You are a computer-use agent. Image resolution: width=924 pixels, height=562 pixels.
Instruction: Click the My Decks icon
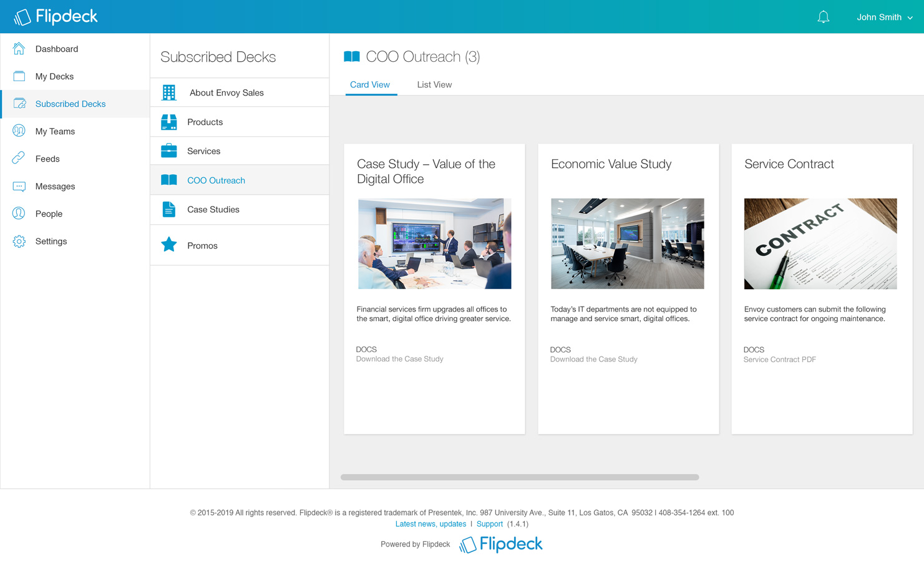point(19,76)
